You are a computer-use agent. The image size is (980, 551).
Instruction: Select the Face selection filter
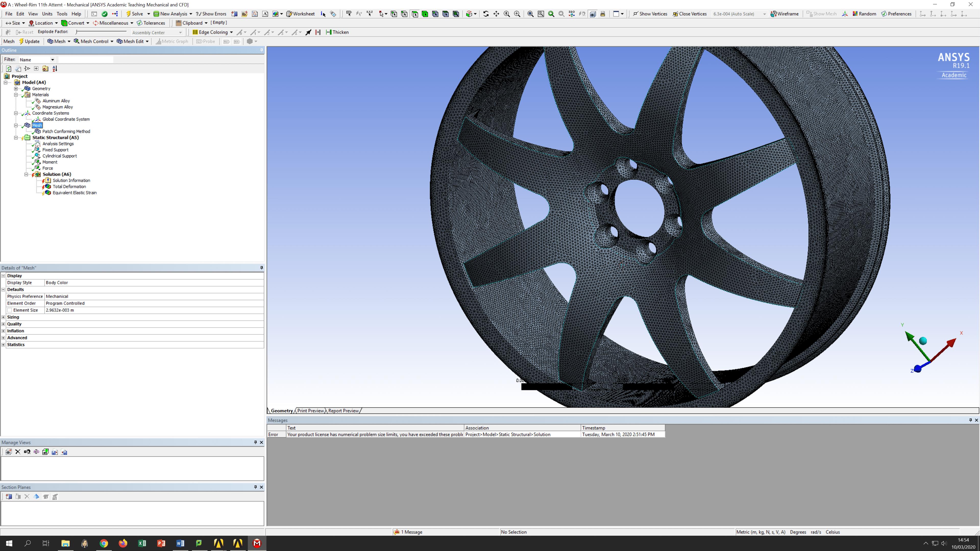tap(415, 14)
